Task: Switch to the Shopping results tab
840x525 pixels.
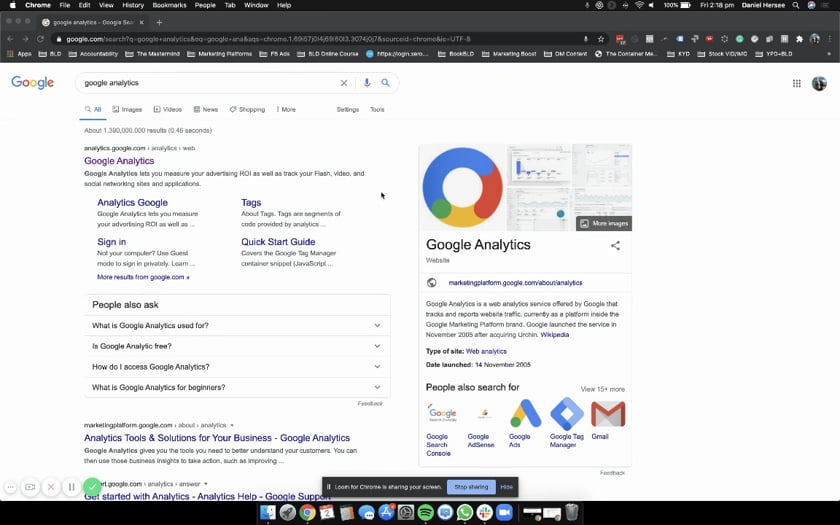Action: coord(248,109)
